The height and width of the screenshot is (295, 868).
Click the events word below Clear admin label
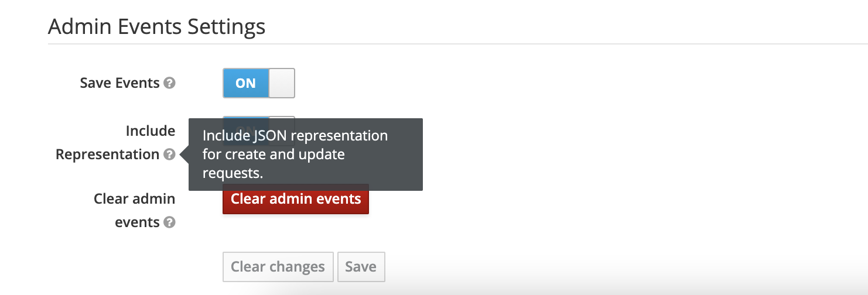tap(137, 222)
